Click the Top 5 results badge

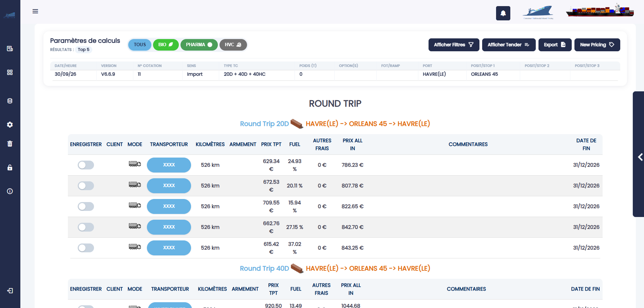pos(83,50)
